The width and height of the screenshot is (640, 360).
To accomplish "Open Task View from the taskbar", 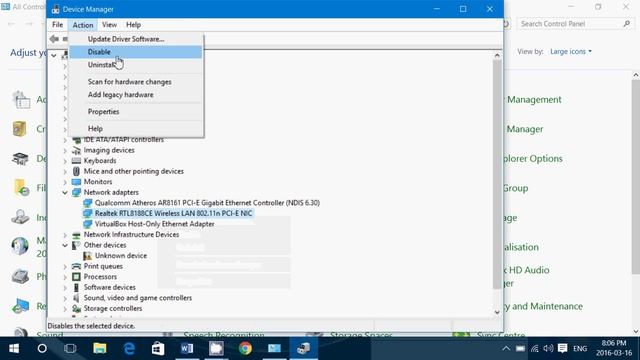I will click(70, 349).
